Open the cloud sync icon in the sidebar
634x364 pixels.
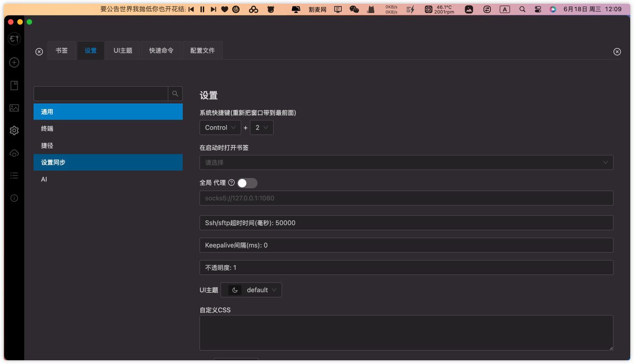click(14, 153)
